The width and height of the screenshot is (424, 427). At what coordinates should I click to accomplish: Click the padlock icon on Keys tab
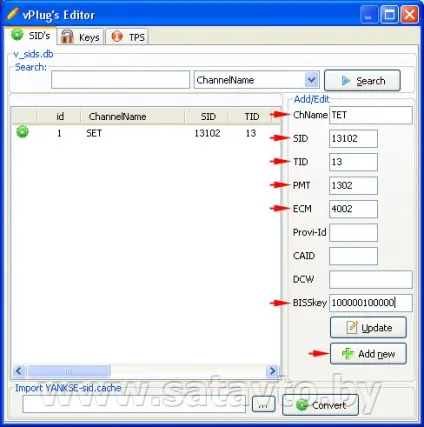[x=67, y=36]
